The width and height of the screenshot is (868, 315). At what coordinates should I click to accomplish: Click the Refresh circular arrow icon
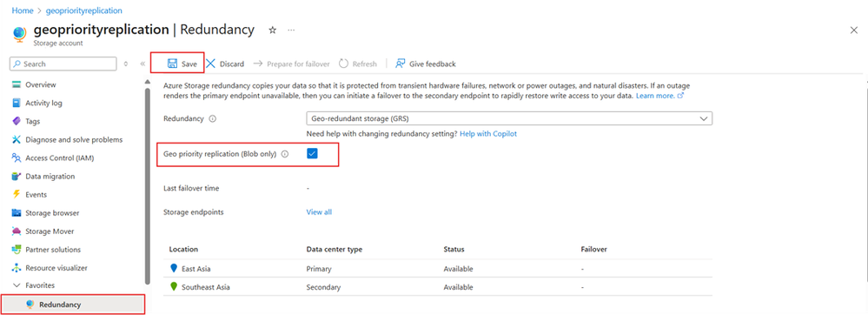[x=344, y=64]
